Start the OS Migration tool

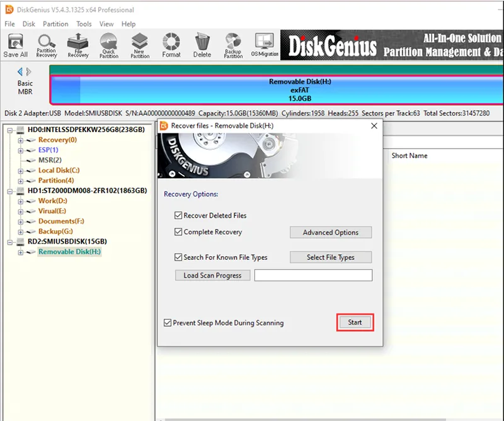pos(264,44)
